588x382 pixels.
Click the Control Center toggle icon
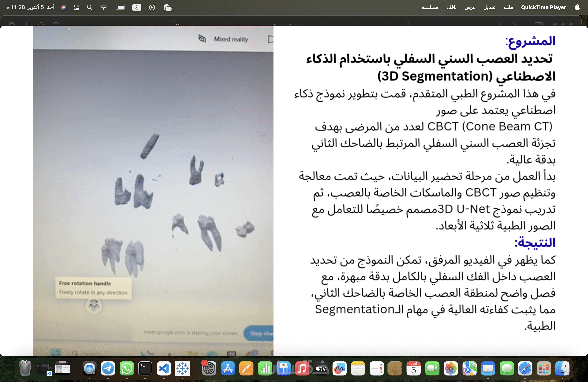point(77,7)
